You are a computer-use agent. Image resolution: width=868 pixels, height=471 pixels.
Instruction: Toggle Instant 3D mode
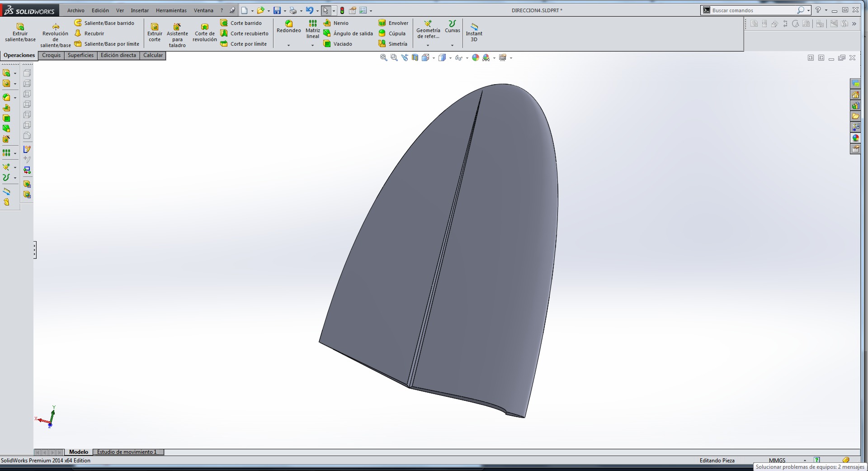(474, 33)
